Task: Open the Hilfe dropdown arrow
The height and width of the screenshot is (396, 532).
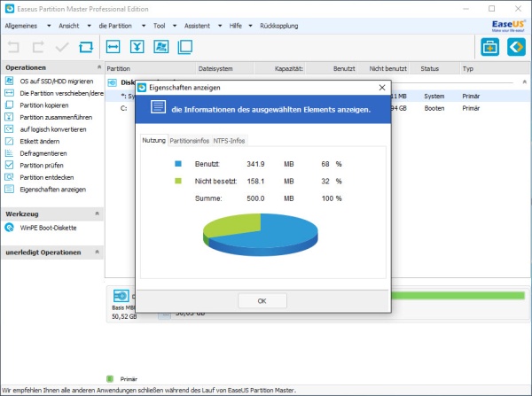Action: (250, 26)
